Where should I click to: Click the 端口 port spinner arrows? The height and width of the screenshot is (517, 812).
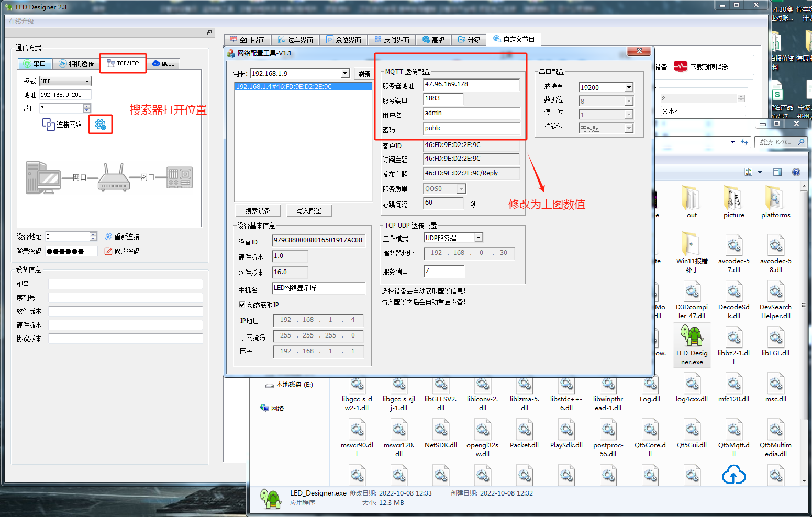coord(87,108)
